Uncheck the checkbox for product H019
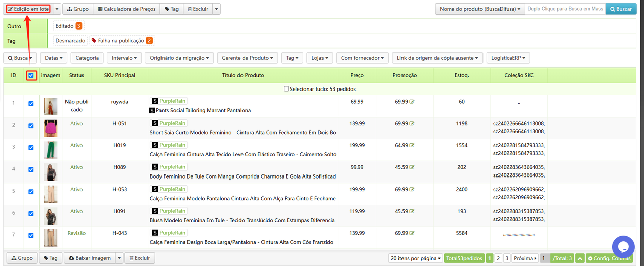644x266 pixels. coord(31,147)
